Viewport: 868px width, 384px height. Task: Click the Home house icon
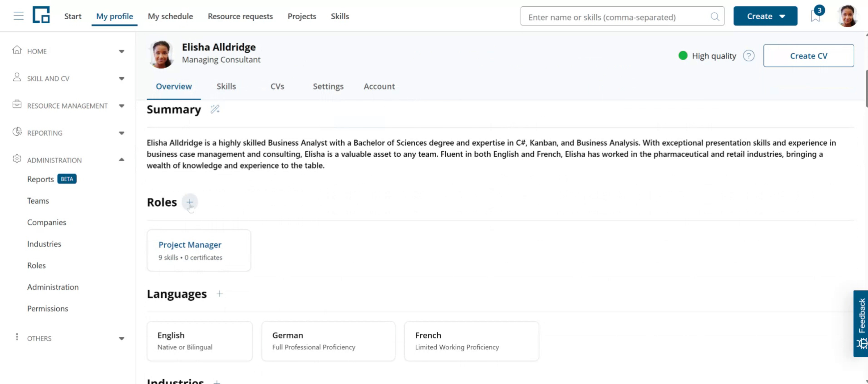click(17, 51)
